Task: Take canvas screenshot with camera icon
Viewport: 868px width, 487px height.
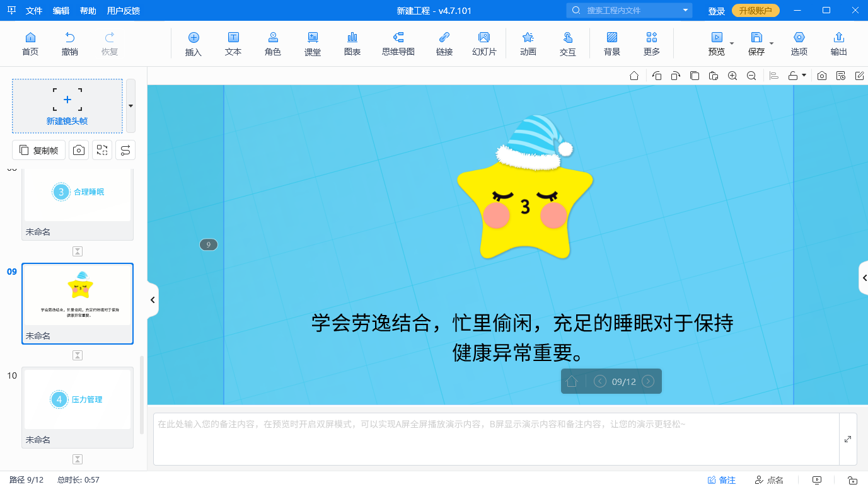Action: click(822, 76)
